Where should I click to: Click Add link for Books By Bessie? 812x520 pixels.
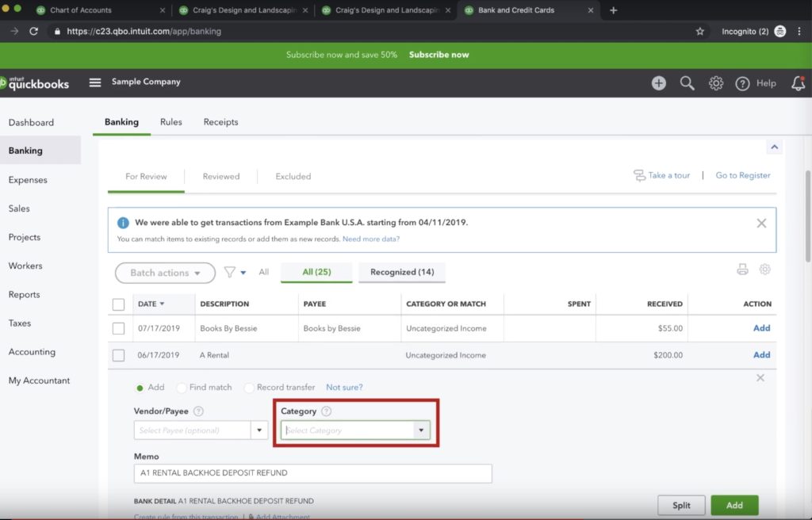coord(761,328)
